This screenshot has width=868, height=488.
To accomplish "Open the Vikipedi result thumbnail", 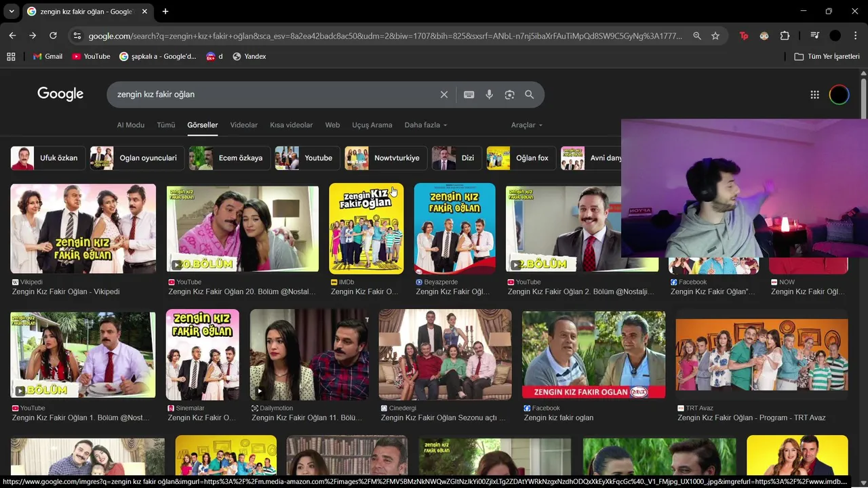I will (x=83, y=228).
